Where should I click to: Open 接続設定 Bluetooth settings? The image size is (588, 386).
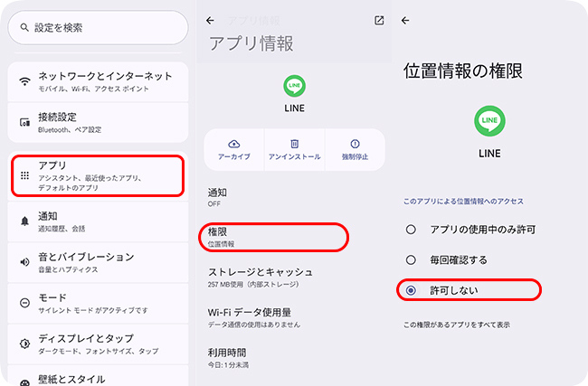(x=98, y=123)
